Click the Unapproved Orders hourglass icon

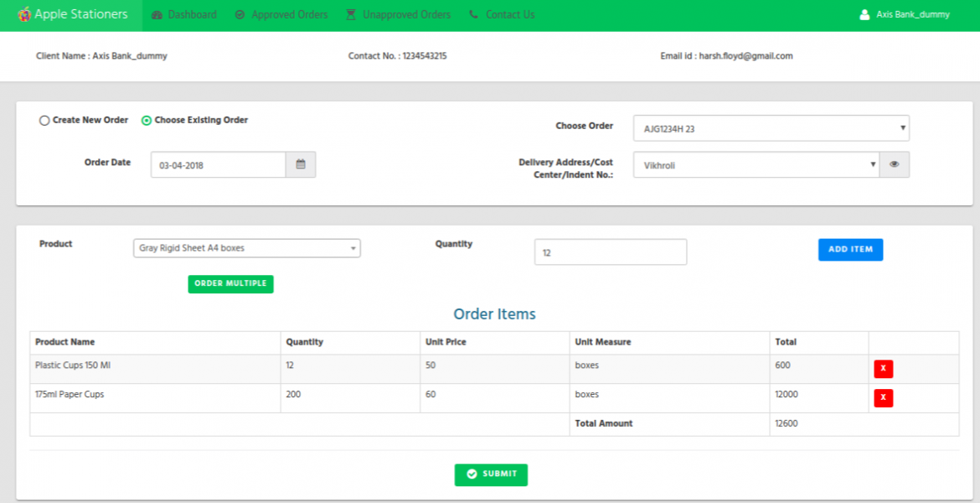click(350, 14)
